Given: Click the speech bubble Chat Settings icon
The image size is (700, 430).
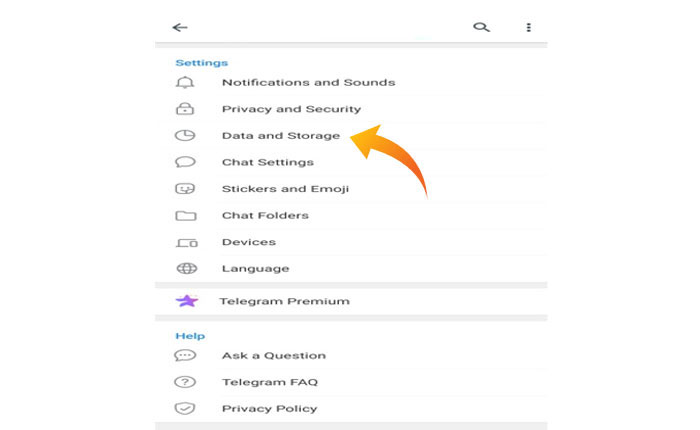Looking at the screenshot, I should tap(185, 162).
